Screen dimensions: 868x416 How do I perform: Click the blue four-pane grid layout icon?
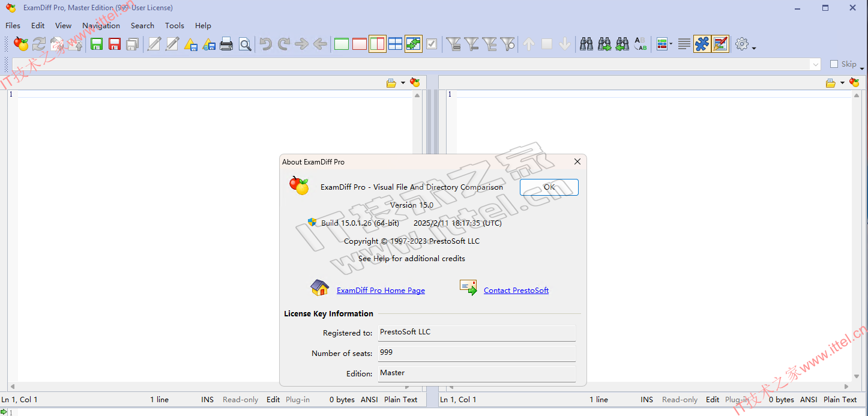396,44
